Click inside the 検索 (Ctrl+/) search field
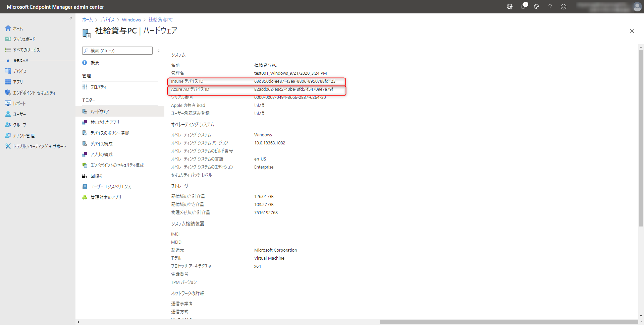 tap(117, 51)
